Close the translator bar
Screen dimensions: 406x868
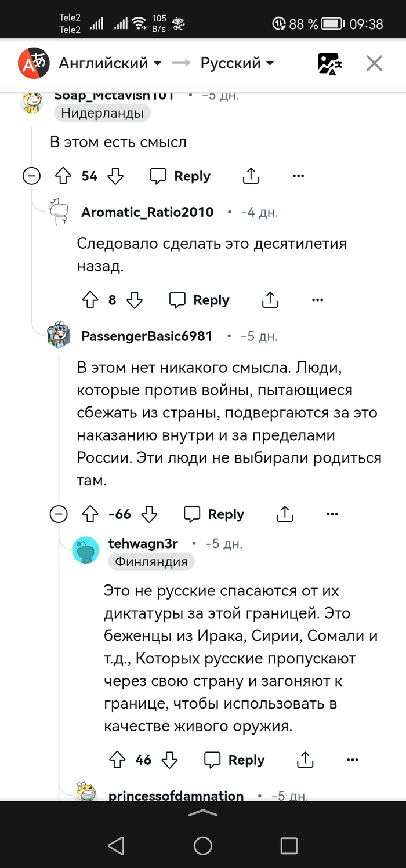[x=374, y=63]
